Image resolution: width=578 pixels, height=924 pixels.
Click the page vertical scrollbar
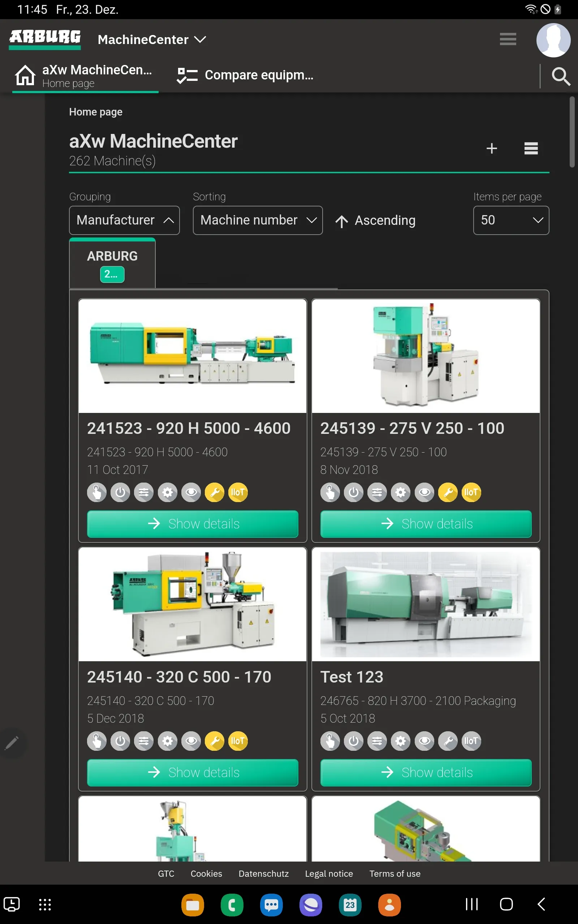click(x=572, y=132)
